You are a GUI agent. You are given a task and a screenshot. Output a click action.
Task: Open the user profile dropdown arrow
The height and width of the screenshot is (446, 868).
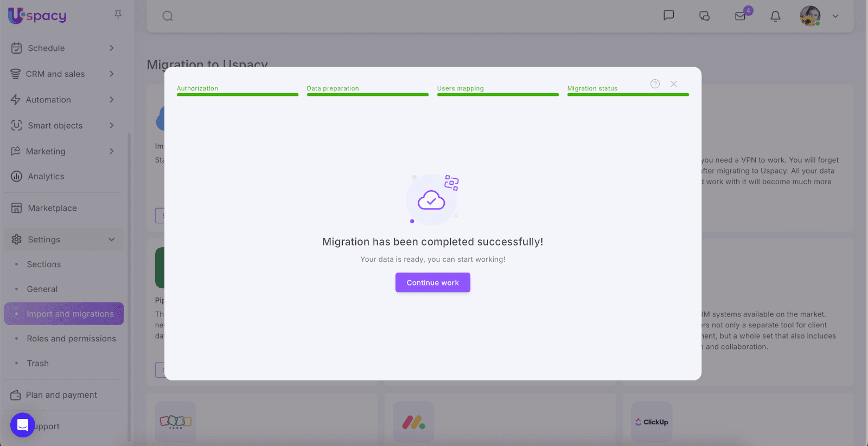[835, 16]
